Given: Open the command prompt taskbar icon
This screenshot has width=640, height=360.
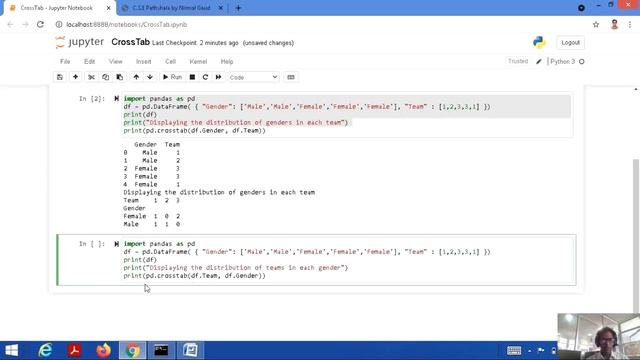Looking at the screenshot, I should [x=161, y=350].
